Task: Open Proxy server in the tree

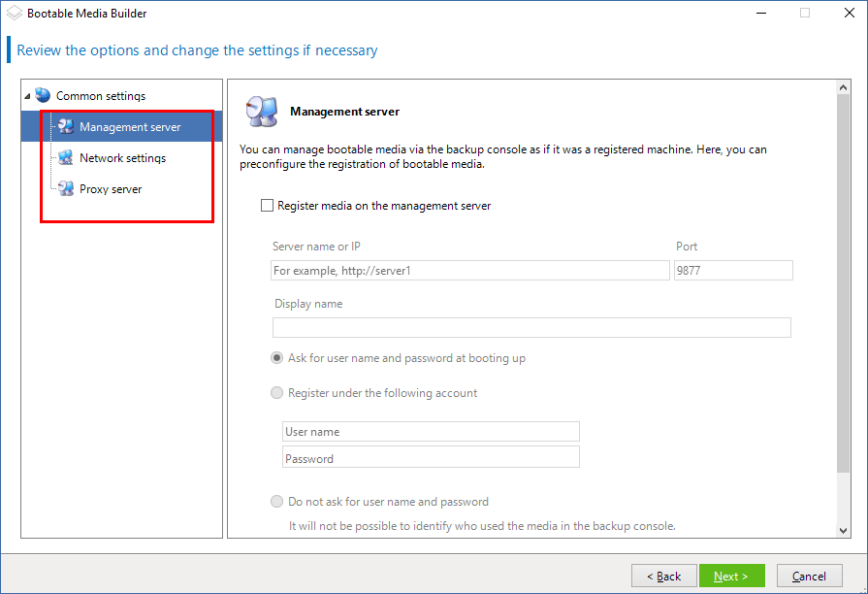Action: pos(111,189)
